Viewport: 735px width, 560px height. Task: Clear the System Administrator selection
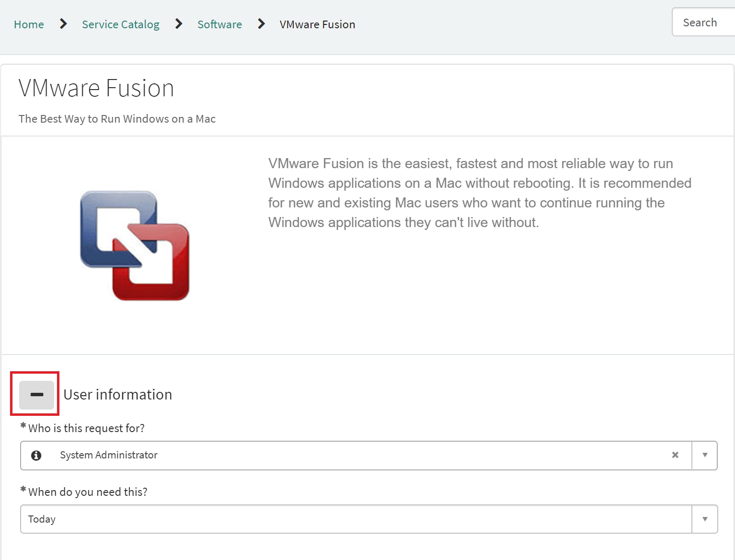pyautogui.click(x=675, y=455)
